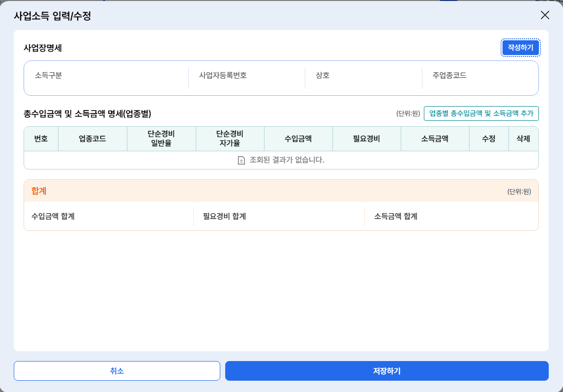Click the 사업소득 입력/수정 dialog title
Viewport: 563px width, 392px height.
[53, 16]
